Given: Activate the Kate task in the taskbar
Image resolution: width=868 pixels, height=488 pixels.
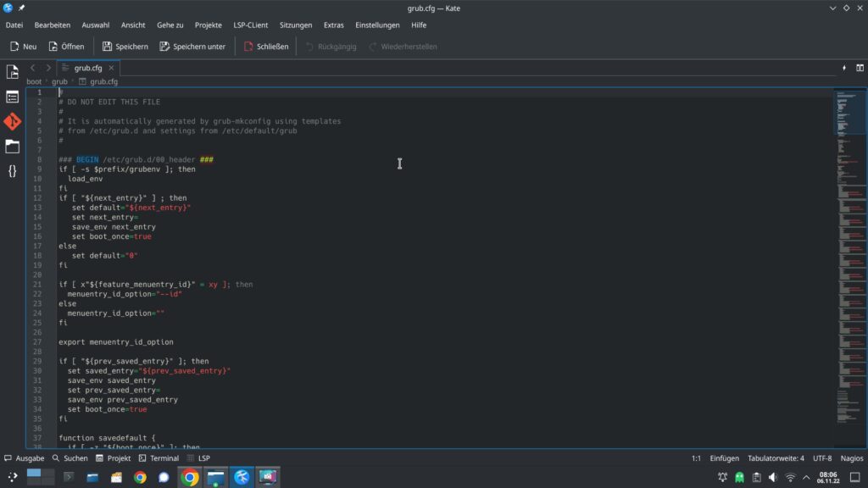Looking at the screenshot, I should coord(242,477).
